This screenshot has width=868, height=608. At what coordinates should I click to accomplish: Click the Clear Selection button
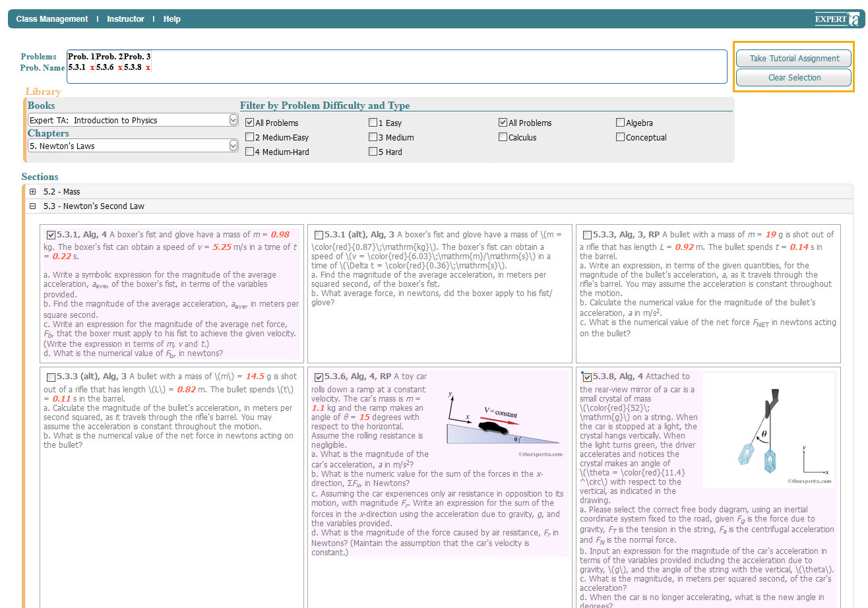(794, 77)
